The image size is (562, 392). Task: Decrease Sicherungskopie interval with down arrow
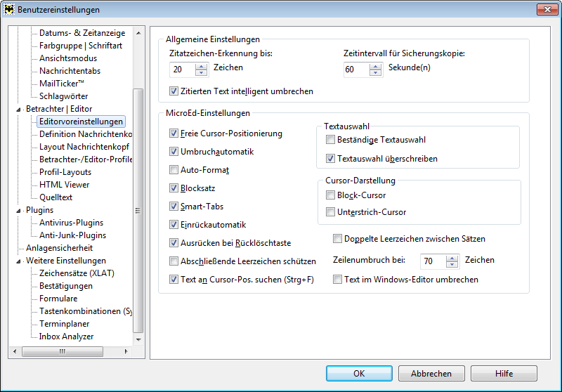[376, 73]
